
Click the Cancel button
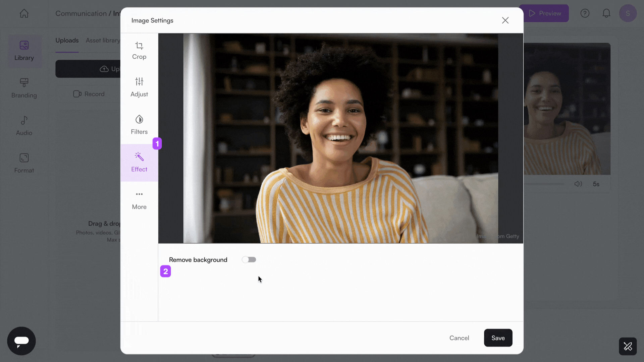point(459,338)
